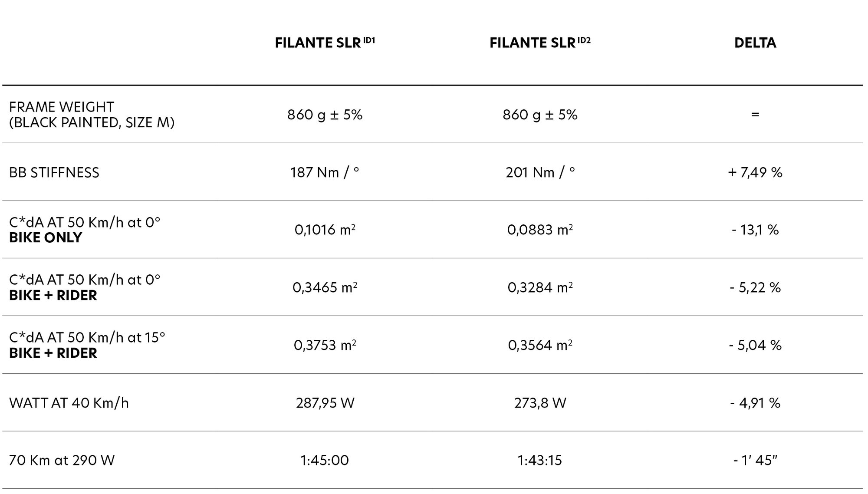Select the 70 Km at 290 W label

(x=62, y=460)
